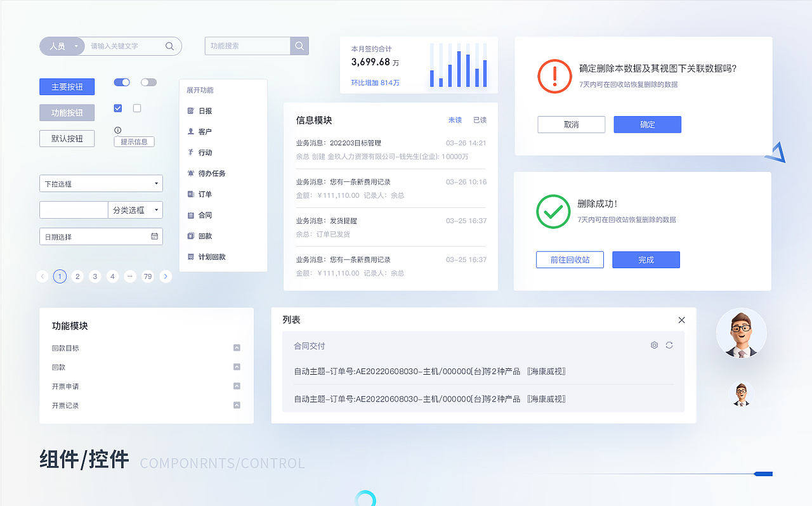This screenshot has height=506, width=812.
Task: Click the refresh icon in 合同交付 panel
Action: point(669,346)
